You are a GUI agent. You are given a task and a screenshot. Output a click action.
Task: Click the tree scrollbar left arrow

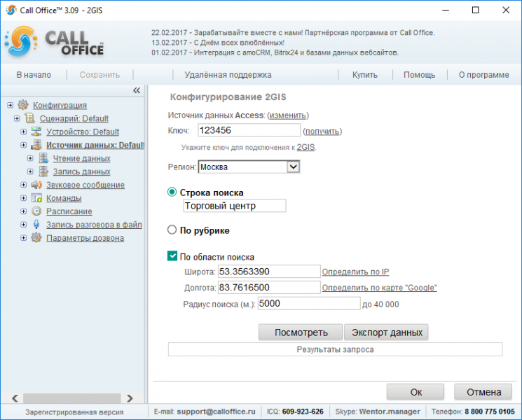point(15,398)
